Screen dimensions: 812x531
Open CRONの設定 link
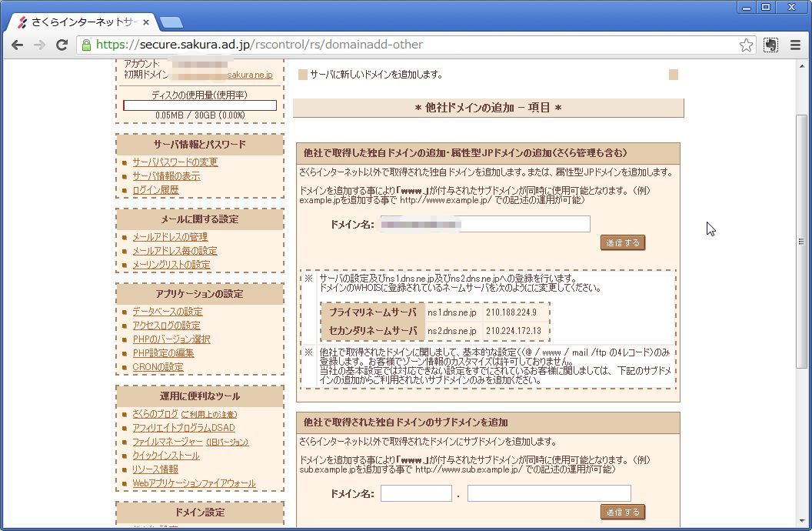(x=158, y=367)
